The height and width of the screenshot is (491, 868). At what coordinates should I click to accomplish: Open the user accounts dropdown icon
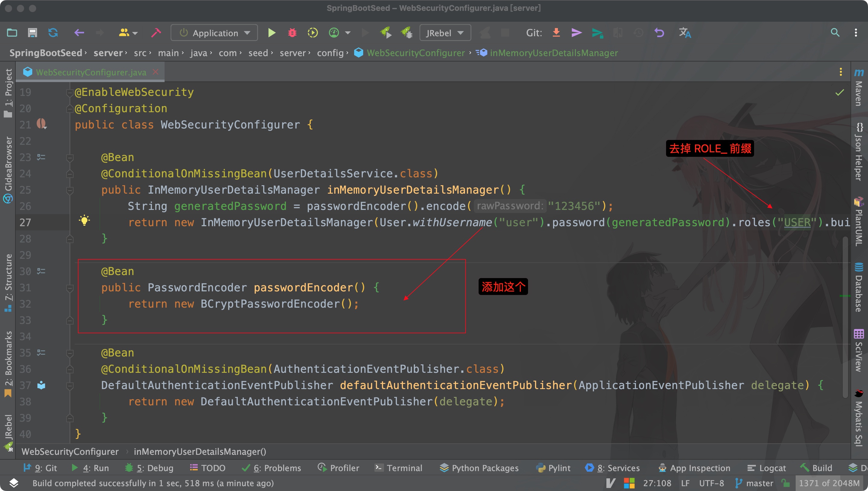[128, 33]
